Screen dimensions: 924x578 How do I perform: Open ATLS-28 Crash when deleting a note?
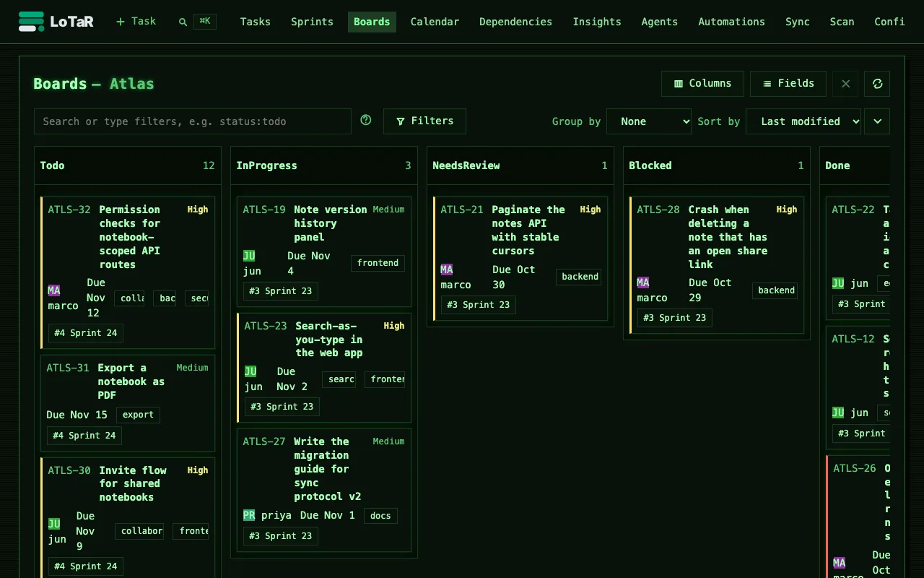tap(717, 265)
